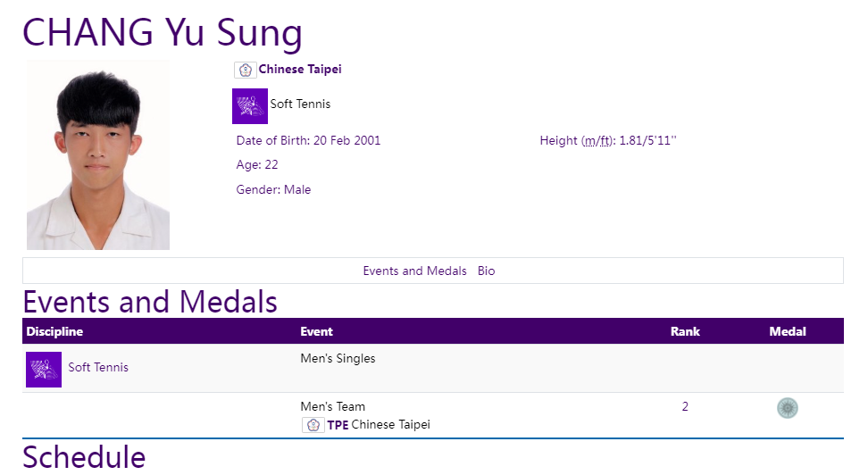
Task: Click the Event column header
Action: 317,331
